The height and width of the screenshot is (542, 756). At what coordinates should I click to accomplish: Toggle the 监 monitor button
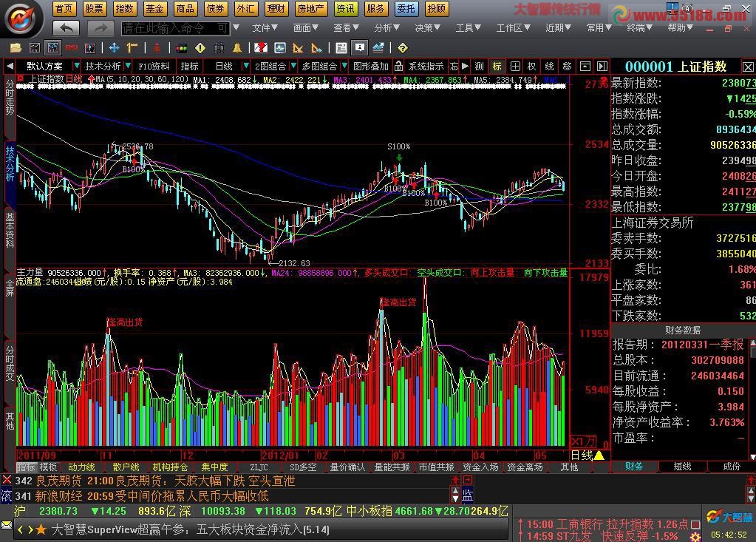pyautogui.click(x=468, y=495)
